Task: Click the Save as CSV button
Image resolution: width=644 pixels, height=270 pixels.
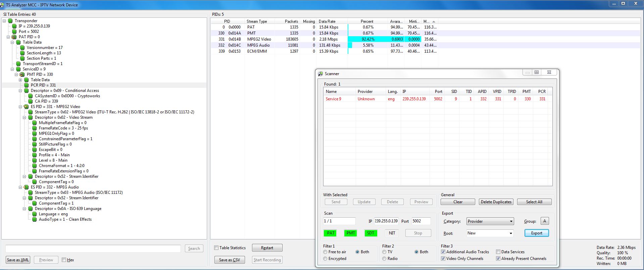Action: [x=229, y=260]
